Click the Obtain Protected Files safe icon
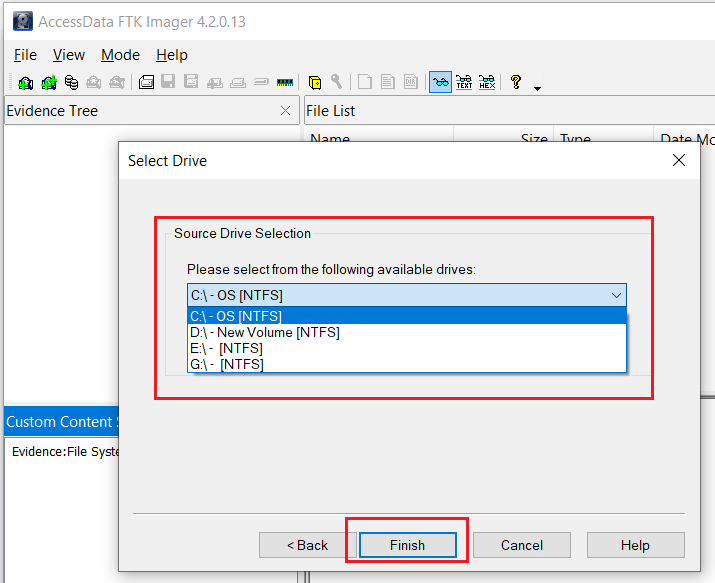Image resolution: width=715 pixels, height=583 pixels. pyautogui.click(x=315, y=83)
